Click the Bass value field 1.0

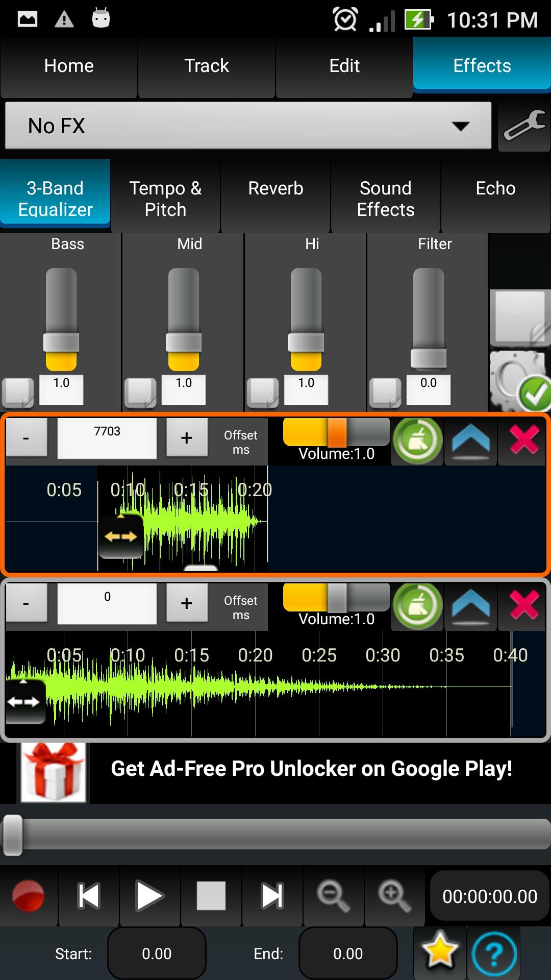61,389
